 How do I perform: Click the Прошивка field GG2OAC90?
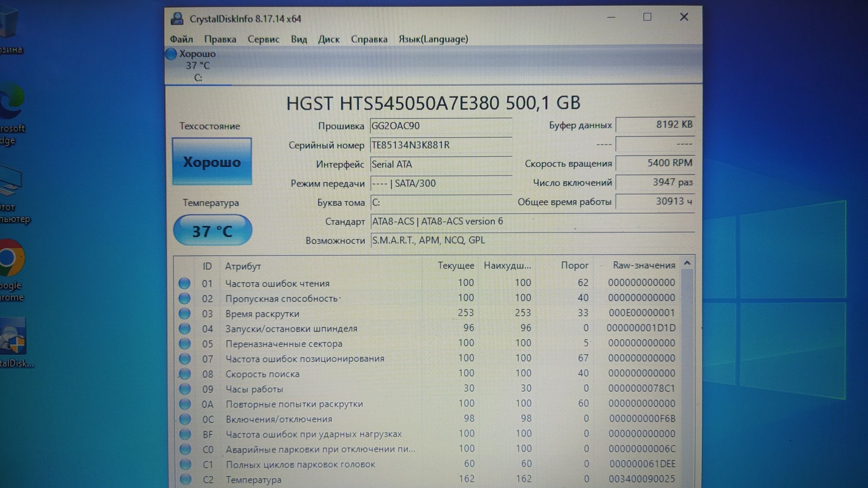click(441, 126)
